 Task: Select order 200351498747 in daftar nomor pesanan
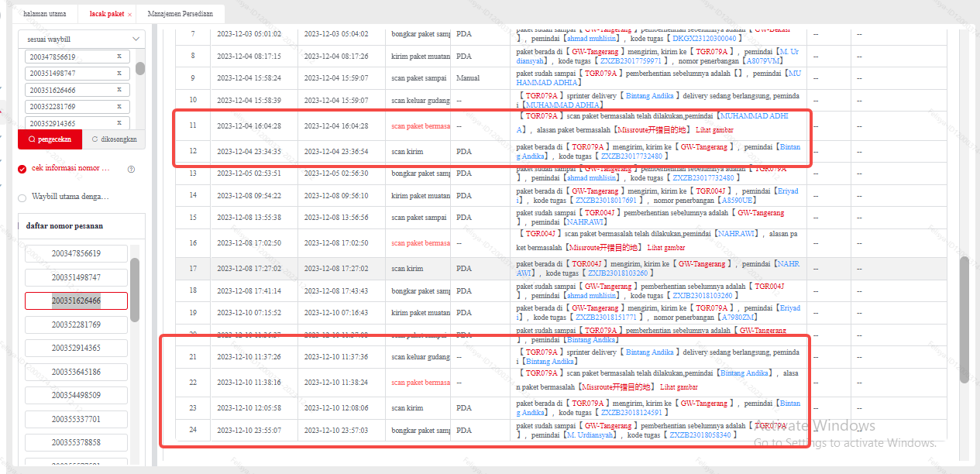[76, 277]
